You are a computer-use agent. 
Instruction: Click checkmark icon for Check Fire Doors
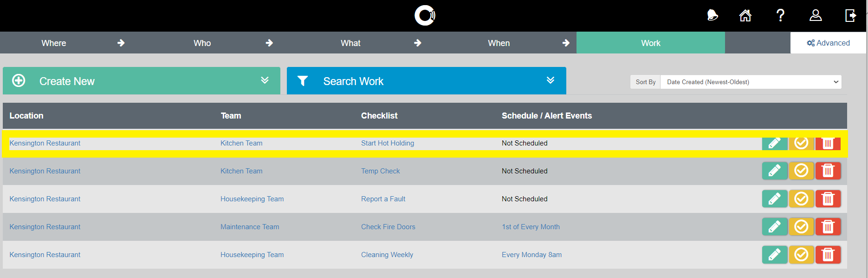point(801,227)
